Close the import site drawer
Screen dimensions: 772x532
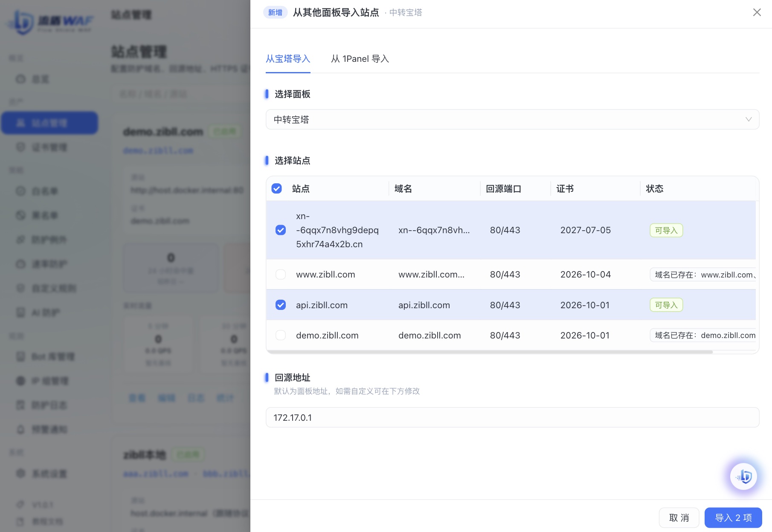[757, 12]
